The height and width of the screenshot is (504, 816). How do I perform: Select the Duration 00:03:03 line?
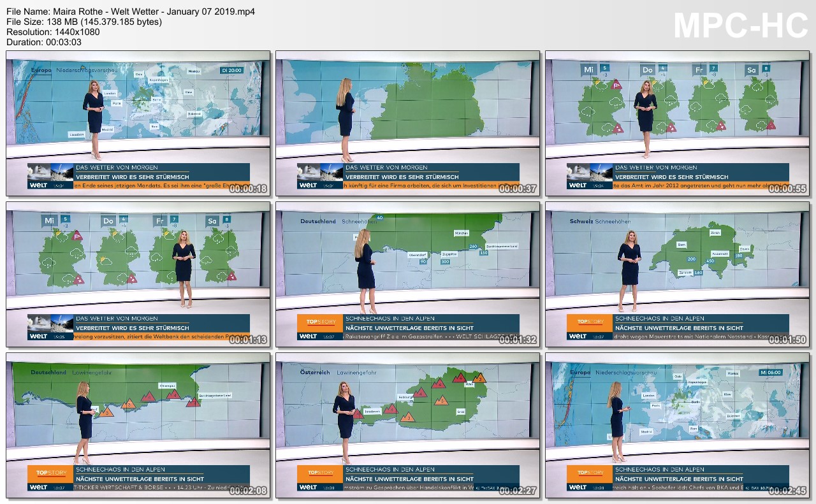tap(44, 42)
